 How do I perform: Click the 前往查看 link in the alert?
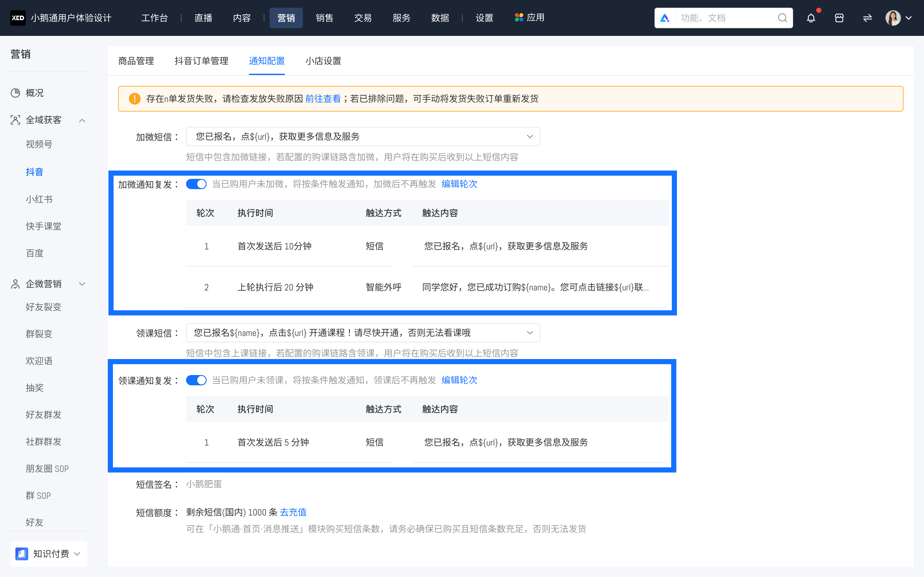(323, 99)
